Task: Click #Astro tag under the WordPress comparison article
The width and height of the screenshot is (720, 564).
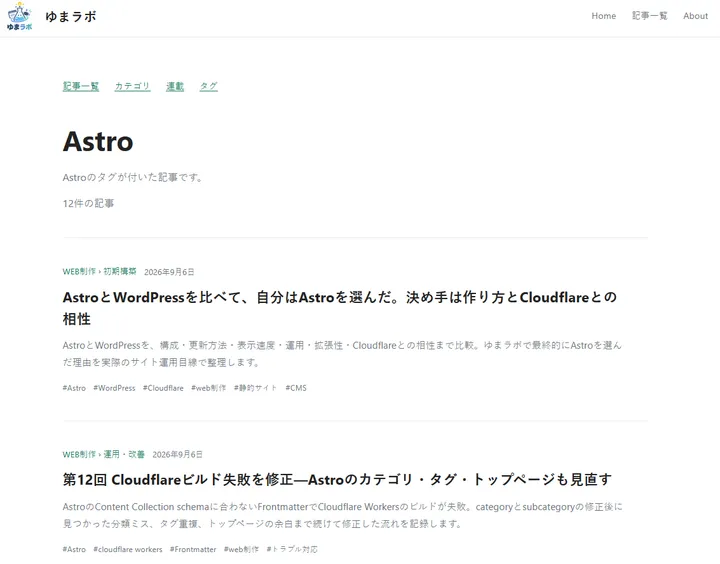Action: coord(74,388)
